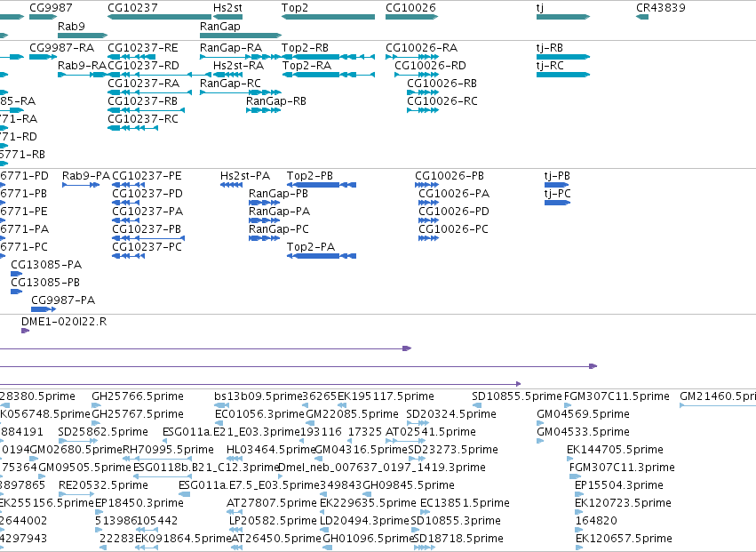Click the Rab9 gene label

pyautogui.click(x=71, y=26)
